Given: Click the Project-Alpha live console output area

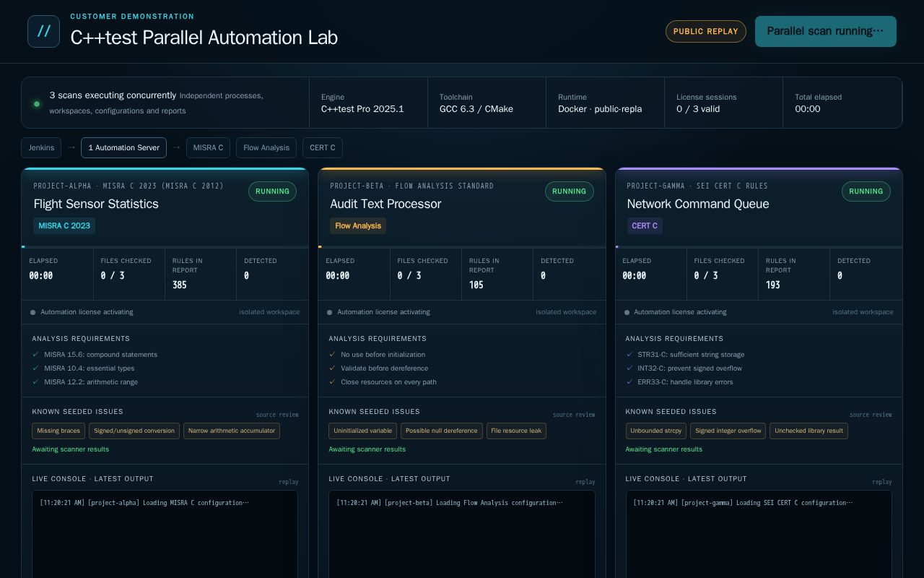Looking at the screenshot, I should [165, 534].
